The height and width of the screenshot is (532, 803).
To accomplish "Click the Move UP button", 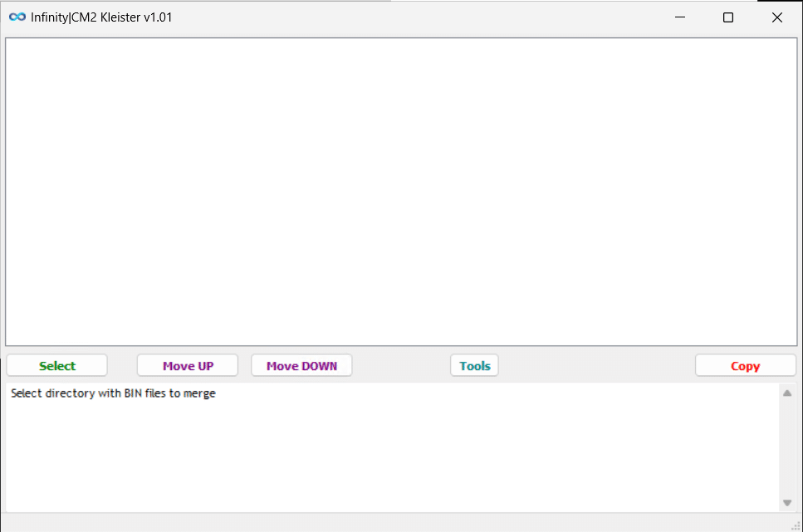I will tap(188, 366).
